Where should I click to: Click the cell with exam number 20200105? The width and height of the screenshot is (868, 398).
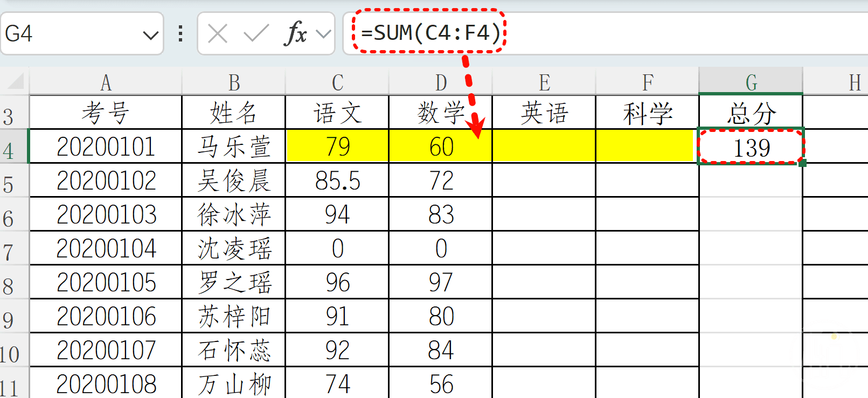click(x=106, y=282)
